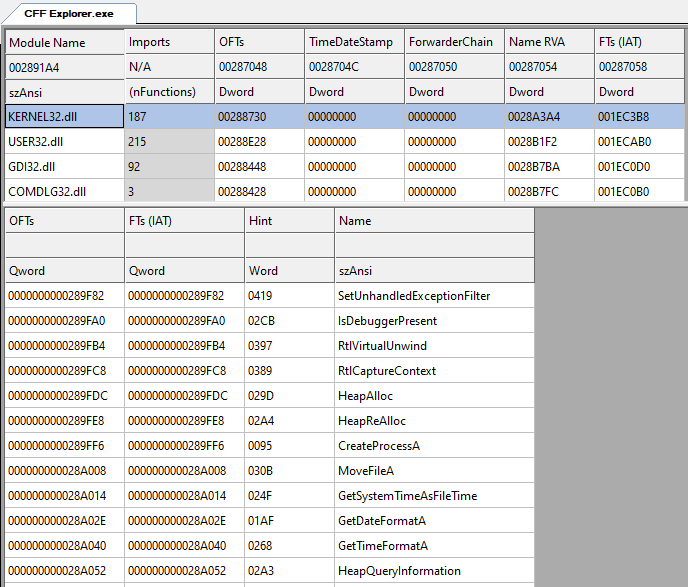Select the GetDateFormatA function row
Image resolution: width=688 pixels, height=587 pixels.
point(270,520)
